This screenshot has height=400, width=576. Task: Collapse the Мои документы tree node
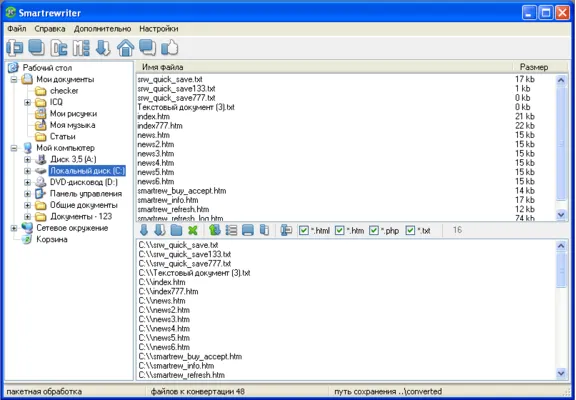coord(14,79)
